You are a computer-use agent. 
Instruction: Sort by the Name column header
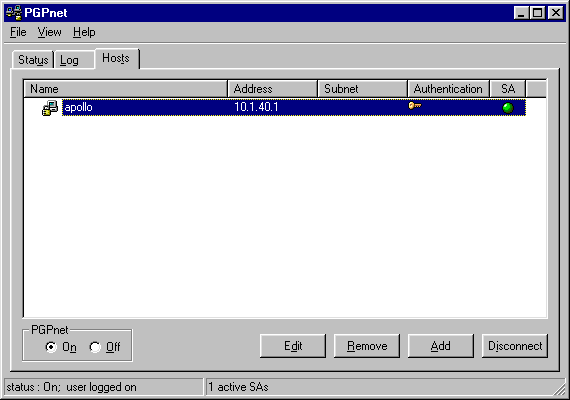tap(126, 89)
